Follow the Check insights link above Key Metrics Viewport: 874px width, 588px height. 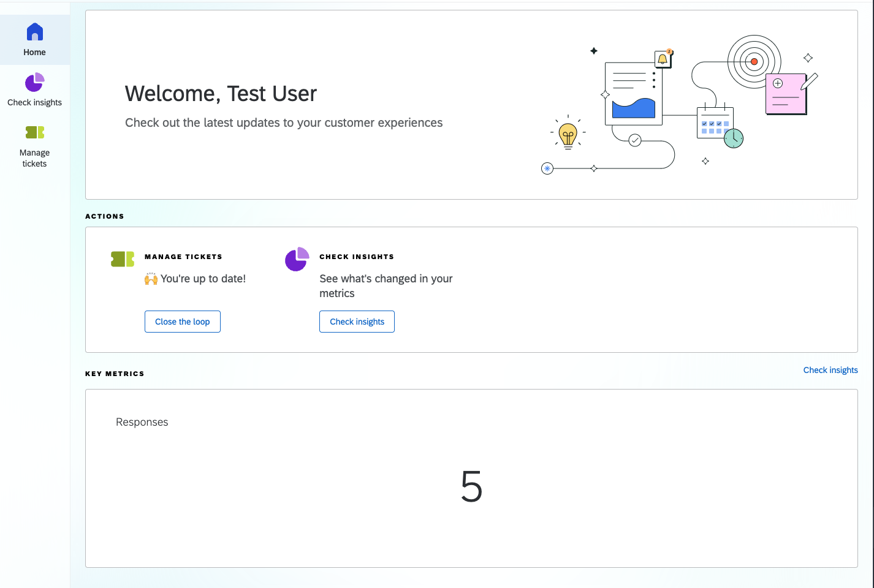click(830, 370)
